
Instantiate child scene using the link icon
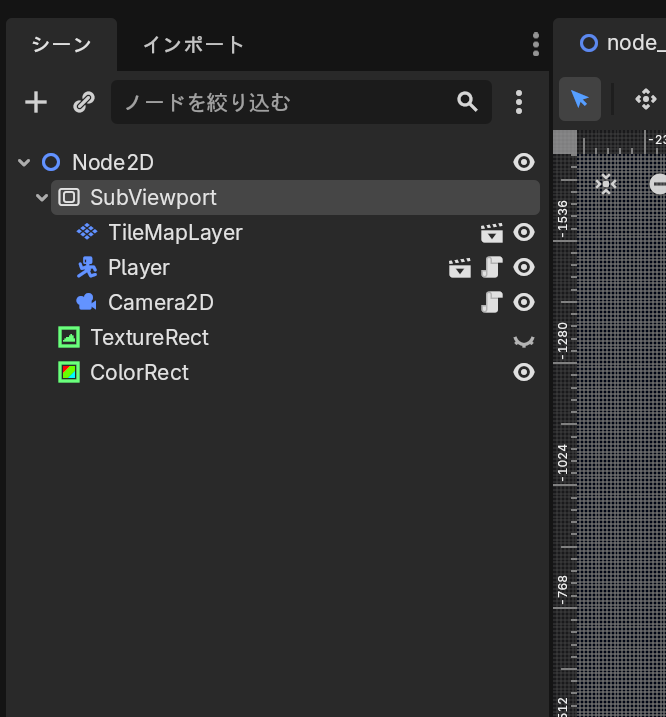pyautogui.click(x=84, y=102)
